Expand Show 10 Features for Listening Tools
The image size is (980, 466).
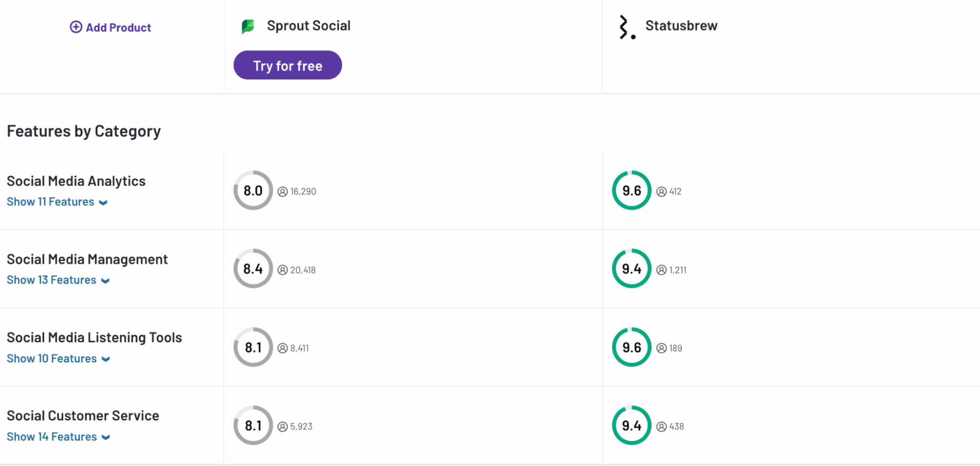[58, 359]
